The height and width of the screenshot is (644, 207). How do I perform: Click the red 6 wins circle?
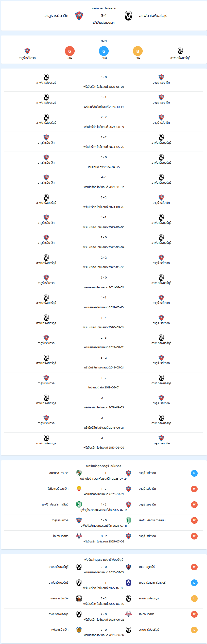(x=69, y=51)
